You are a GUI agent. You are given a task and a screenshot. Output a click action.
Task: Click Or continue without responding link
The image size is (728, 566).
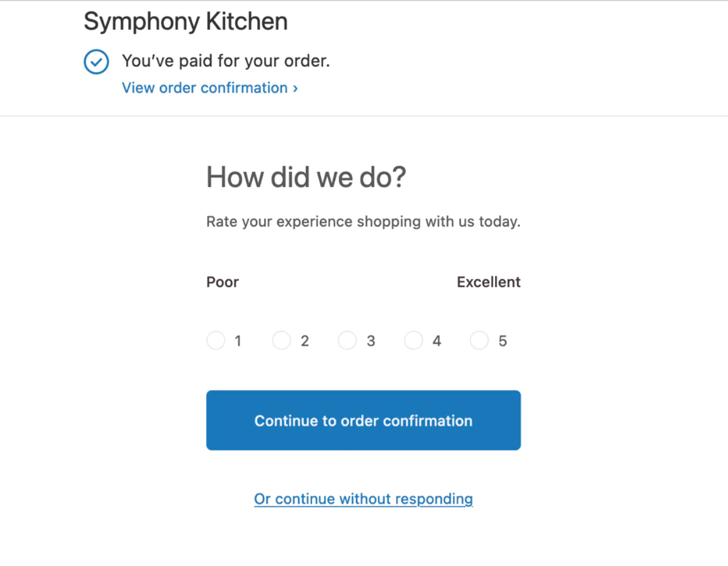click(363, 499)
